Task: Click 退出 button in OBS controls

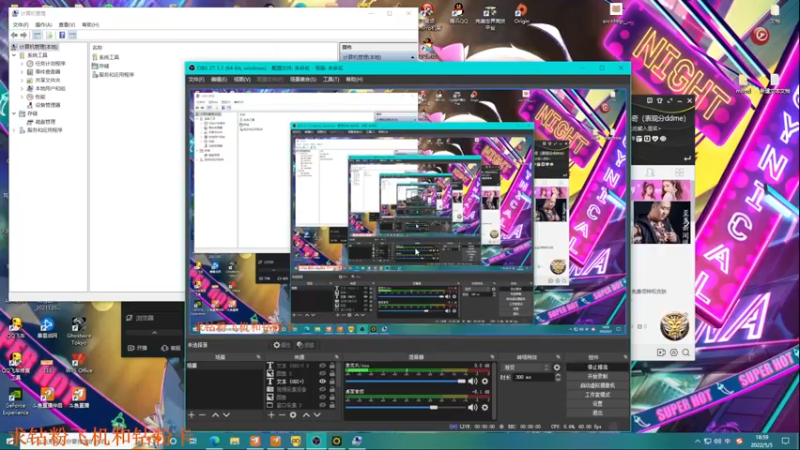Action: coord(597,413)
